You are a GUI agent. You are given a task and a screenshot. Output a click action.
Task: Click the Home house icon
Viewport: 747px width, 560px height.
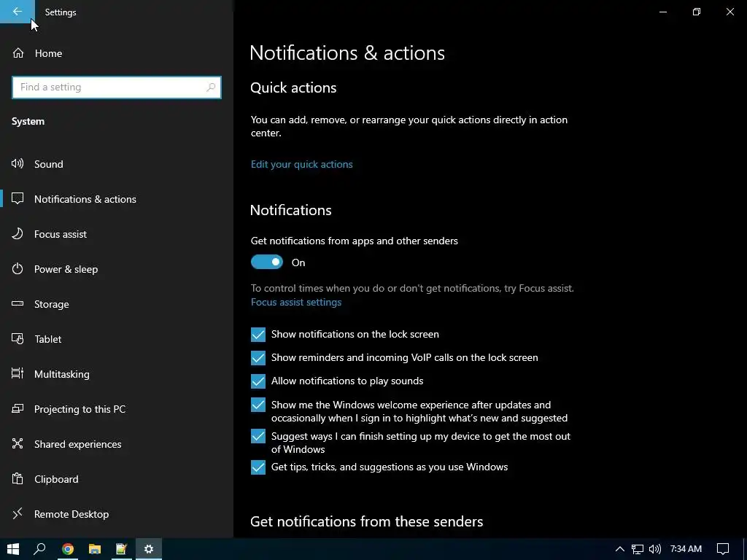point(18,52)
